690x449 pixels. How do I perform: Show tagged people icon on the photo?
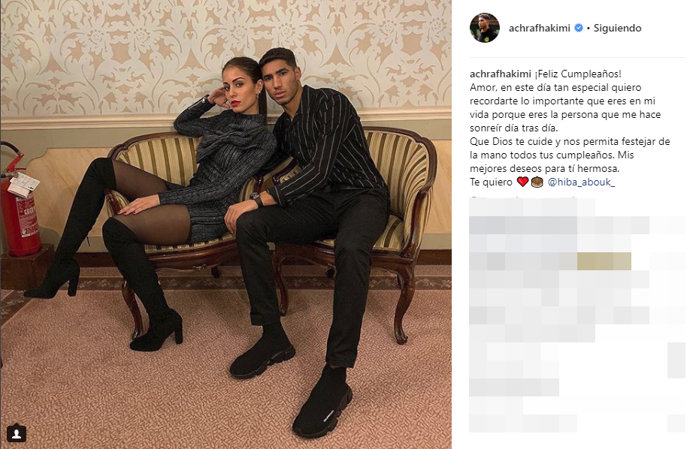[16, 433]
